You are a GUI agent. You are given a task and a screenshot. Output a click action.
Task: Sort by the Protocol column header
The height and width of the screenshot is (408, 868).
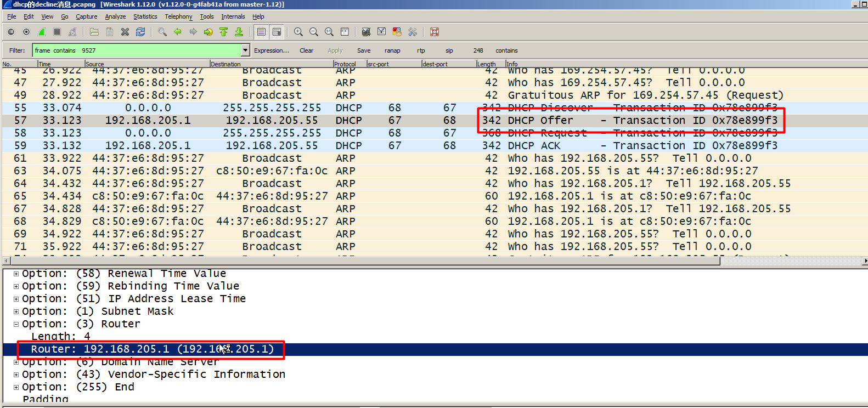coord(350,64)
